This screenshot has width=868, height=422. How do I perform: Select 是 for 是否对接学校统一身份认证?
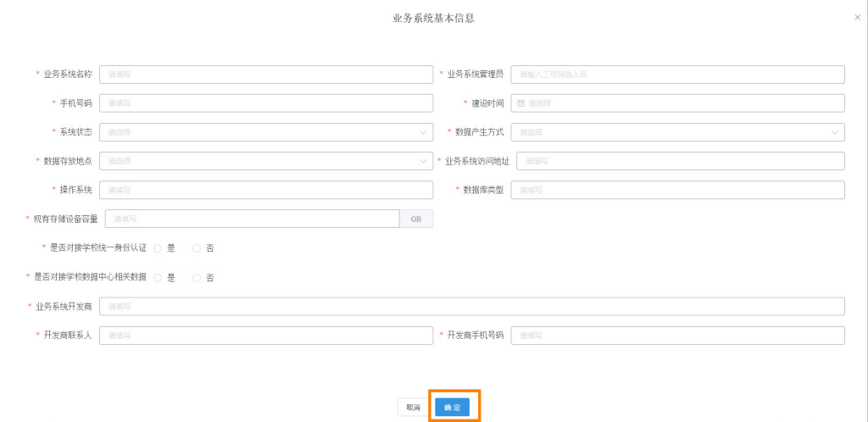pyautogui.click(x=158, y=248)
